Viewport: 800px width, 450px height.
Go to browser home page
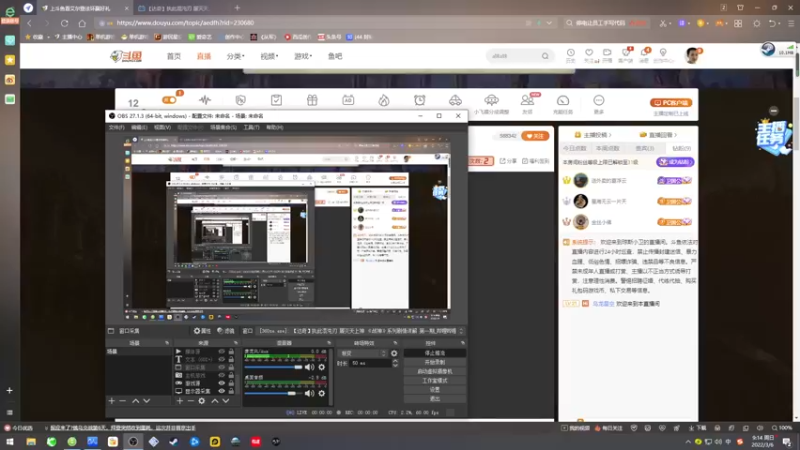point(82,23)
